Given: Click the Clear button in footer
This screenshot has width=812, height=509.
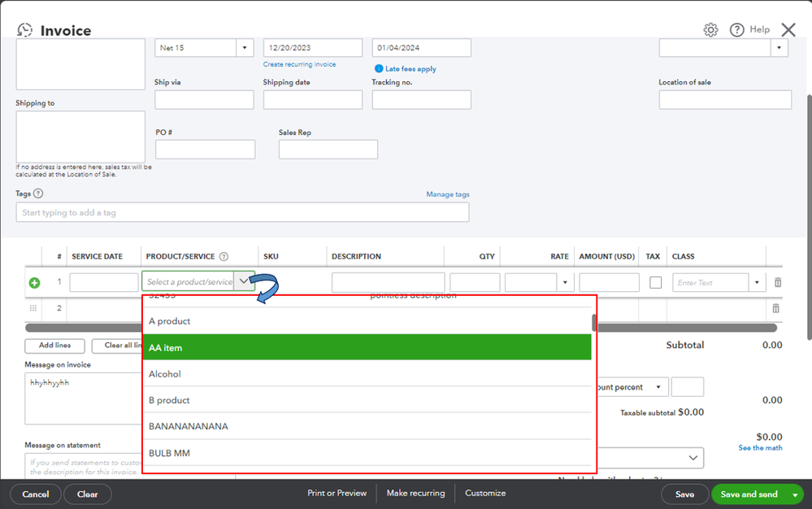Looking at the screenshot, I should (88, 494).
